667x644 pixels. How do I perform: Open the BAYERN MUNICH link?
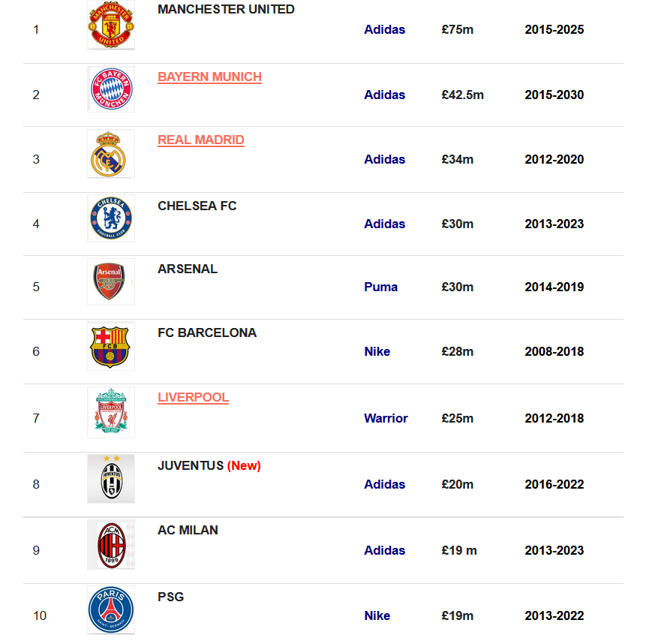click(210, 77)
